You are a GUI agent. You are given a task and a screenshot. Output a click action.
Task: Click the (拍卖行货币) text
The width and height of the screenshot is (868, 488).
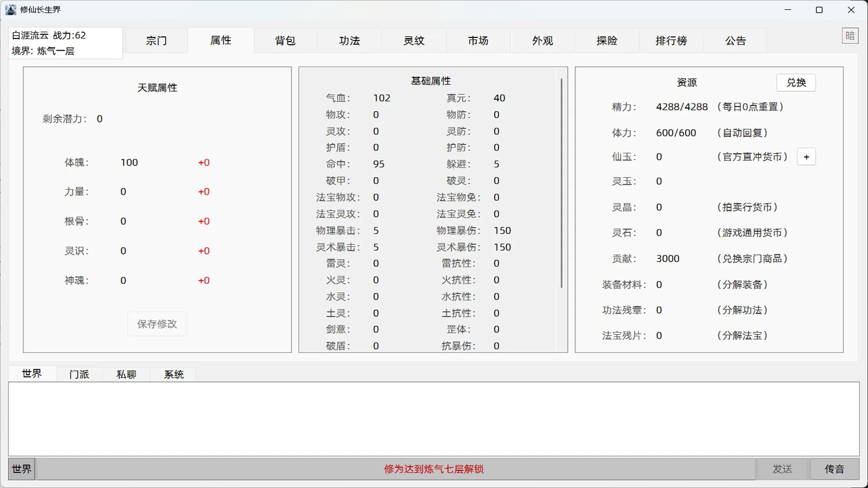pyautogui.click(x=747, y=207)
